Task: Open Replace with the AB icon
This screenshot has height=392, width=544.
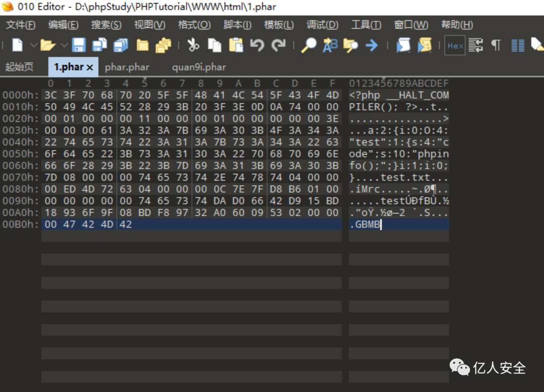Action: (x=330, y=45)
